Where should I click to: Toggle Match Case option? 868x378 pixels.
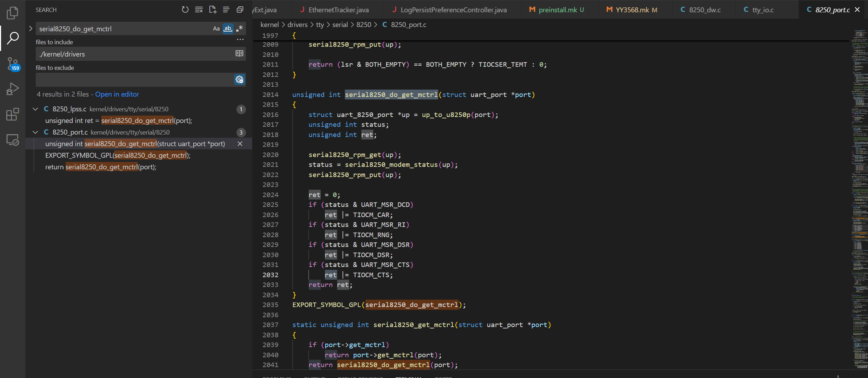coord(216,29)
